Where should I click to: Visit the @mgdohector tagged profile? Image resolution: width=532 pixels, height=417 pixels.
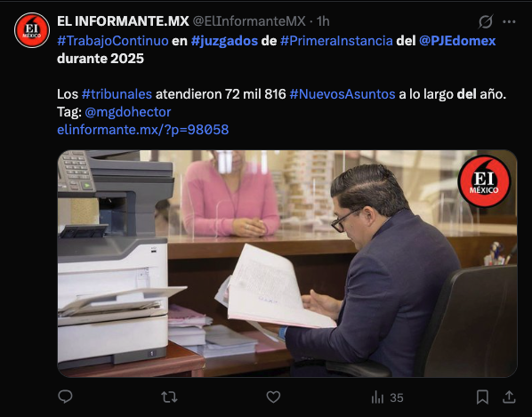pyautogui.click(x=127, y=112)
